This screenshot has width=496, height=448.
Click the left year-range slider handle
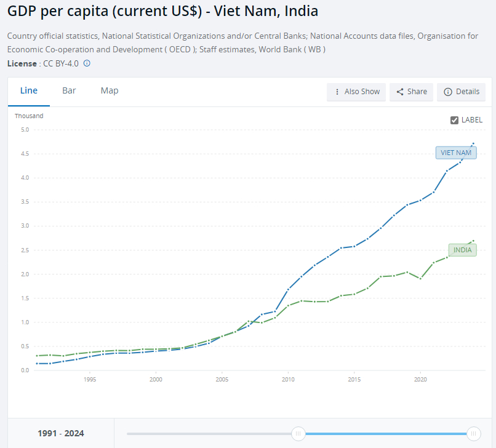click(x=298, y=433)
